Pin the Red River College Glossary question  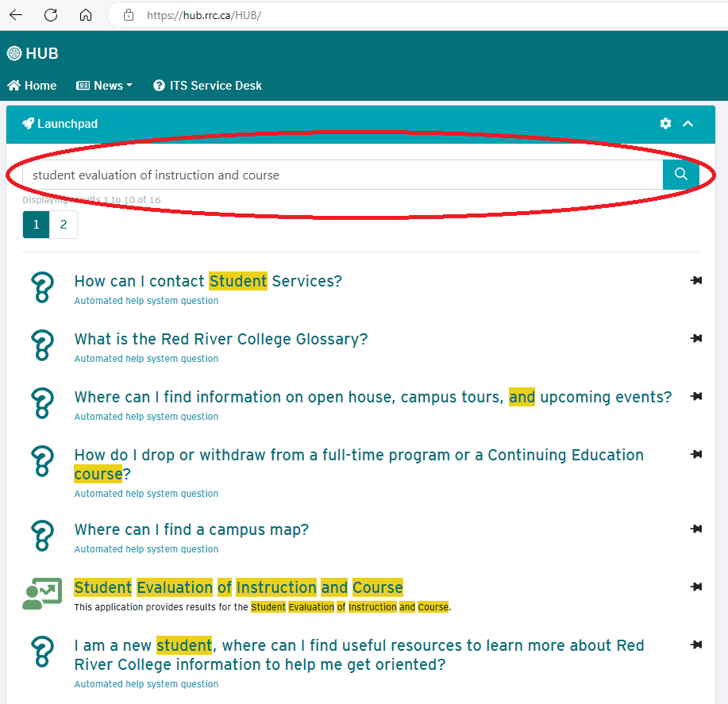(696, 339)
